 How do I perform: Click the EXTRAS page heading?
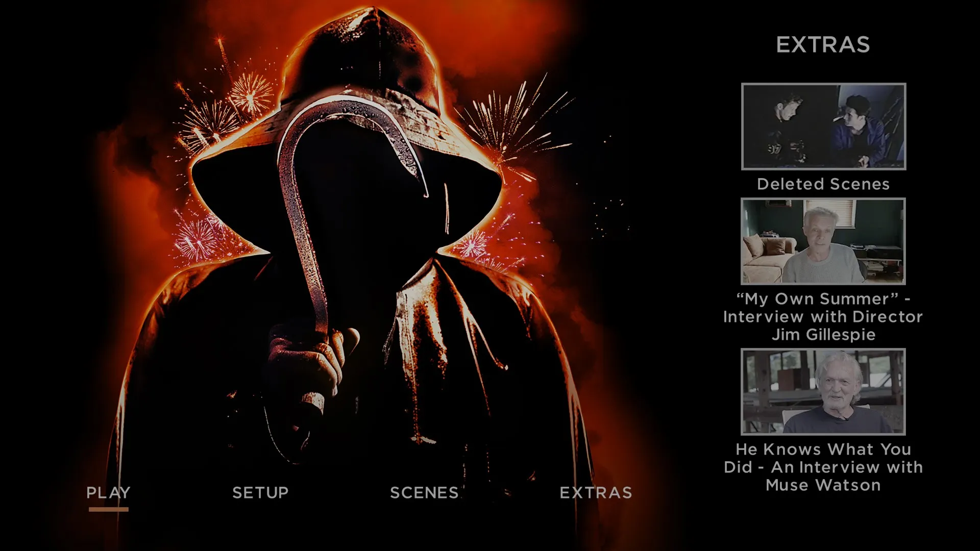(823, 45)
